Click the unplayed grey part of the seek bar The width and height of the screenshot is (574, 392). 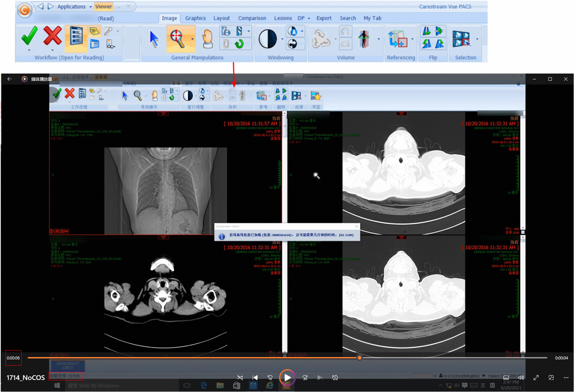click(x=454, y=358)
